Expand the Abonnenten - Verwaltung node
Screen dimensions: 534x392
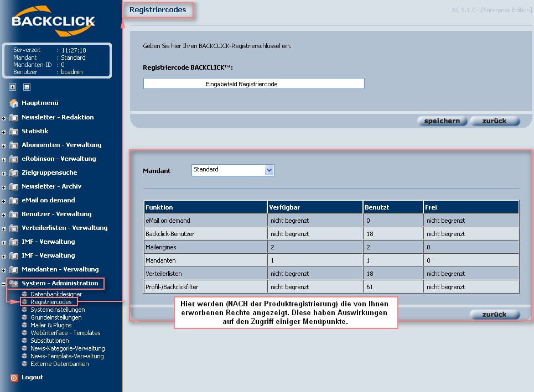pos(4,145)
